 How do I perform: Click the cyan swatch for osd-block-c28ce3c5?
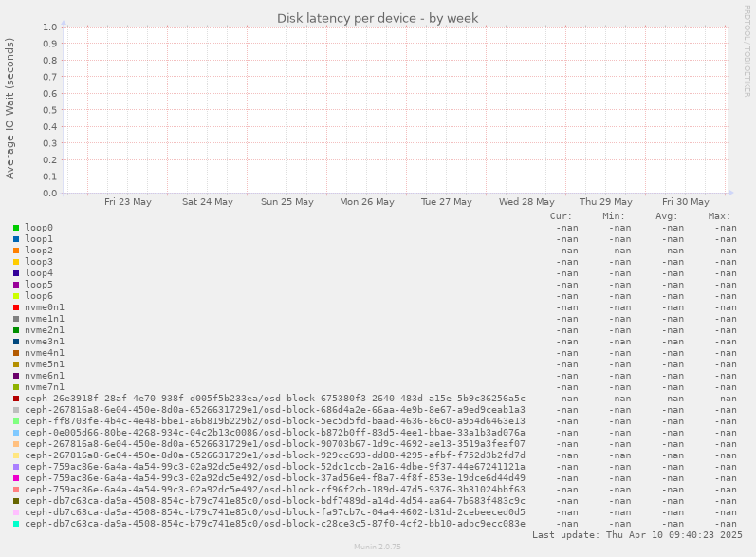coord(16,524)
